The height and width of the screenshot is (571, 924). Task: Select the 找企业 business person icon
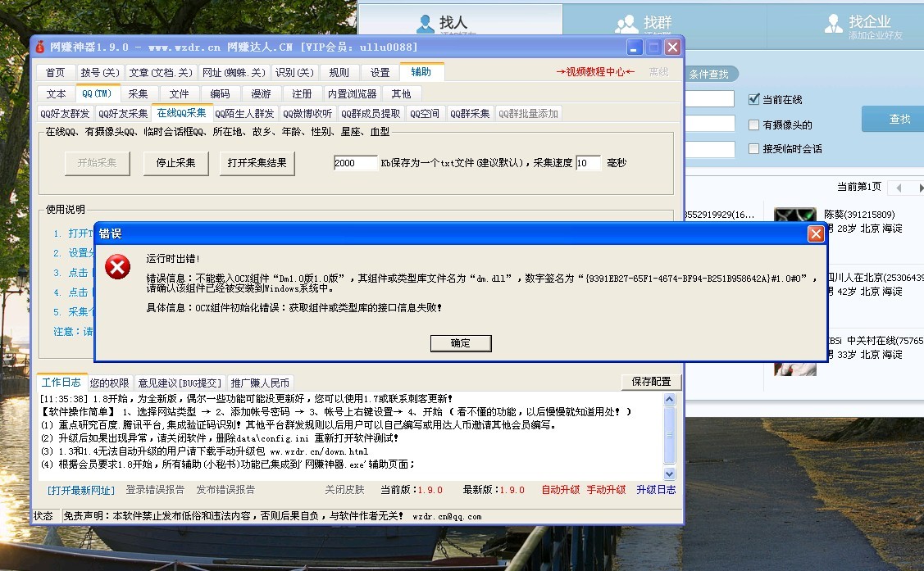pos(833,23)
